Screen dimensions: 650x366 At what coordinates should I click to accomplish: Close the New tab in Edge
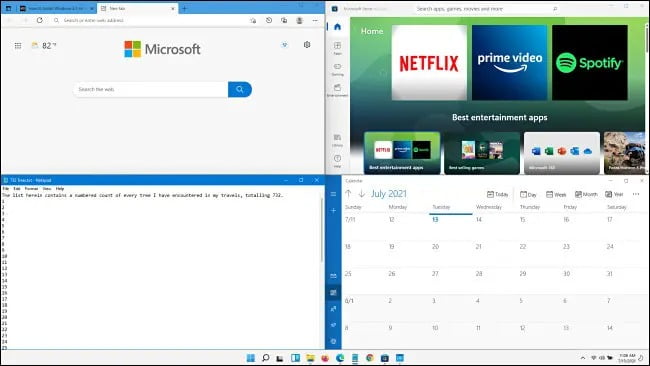pyautogui.click(x=173, y=8)
